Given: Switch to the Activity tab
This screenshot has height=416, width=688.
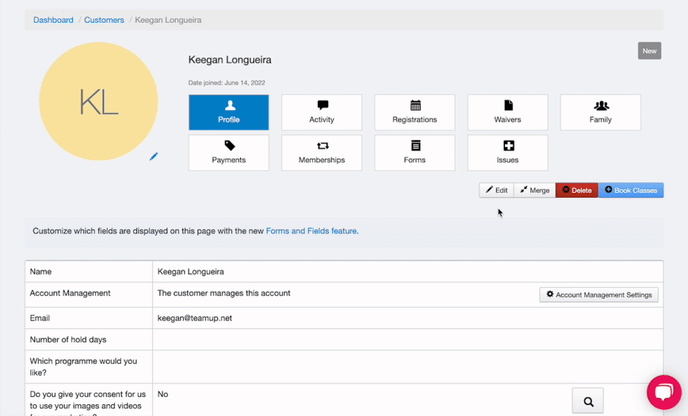Looking at the screenshot, I should click(x=322, y=112).
